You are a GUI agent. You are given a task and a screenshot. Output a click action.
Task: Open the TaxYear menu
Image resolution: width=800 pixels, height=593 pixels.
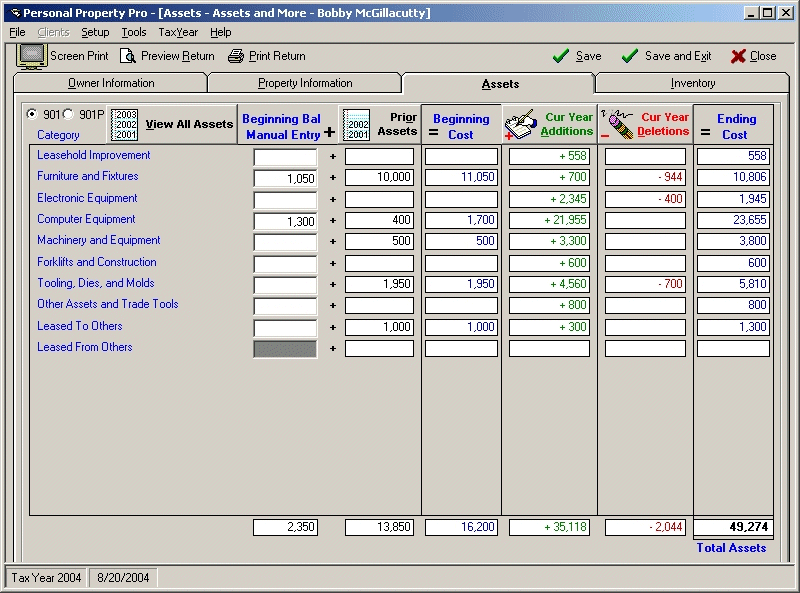click(x=178, y=32)
